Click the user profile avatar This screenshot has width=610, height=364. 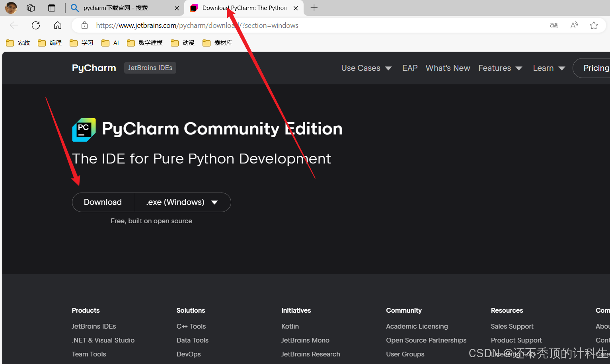[x=11, y=8]
